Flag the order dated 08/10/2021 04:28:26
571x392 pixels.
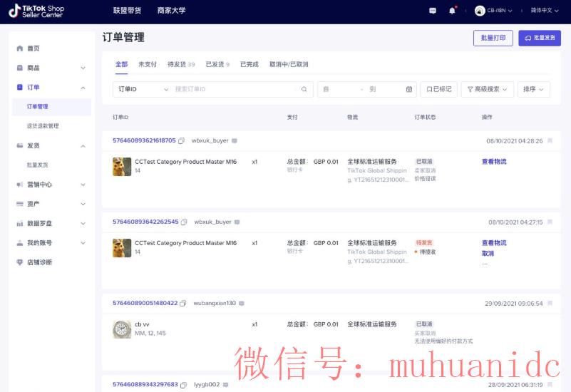click(x=550, y=140)
